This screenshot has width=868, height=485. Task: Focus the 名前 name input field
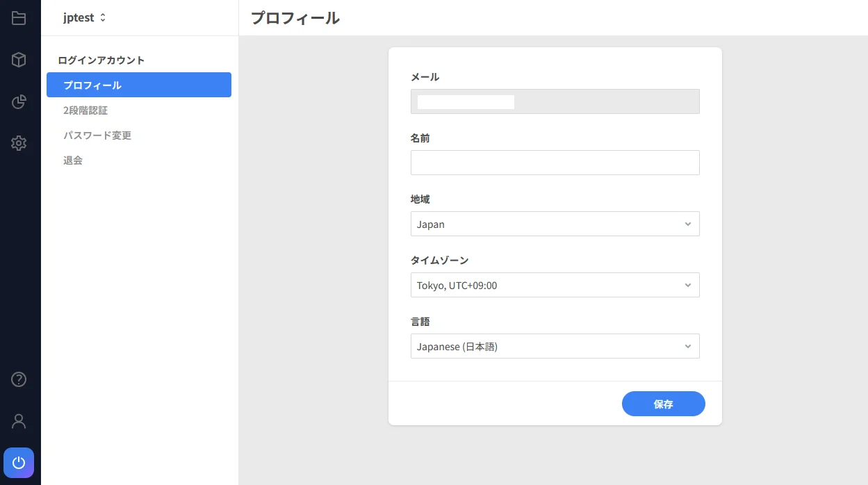click(555, 163)
